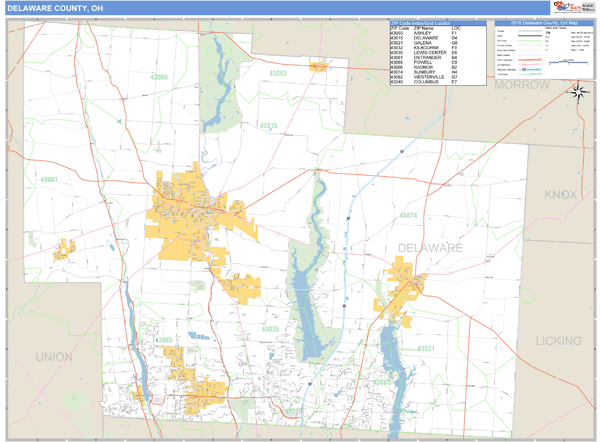Click the LICKING county label
The image size is (600, 442).
click(558, 341)
